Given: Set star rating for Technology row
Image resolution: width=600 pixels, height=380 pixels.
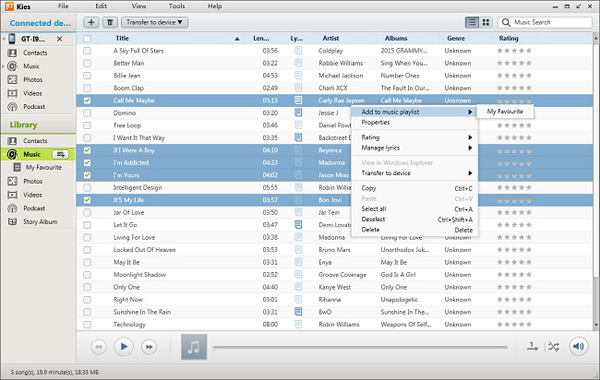Looking at the screenshot, I should 514,325.
